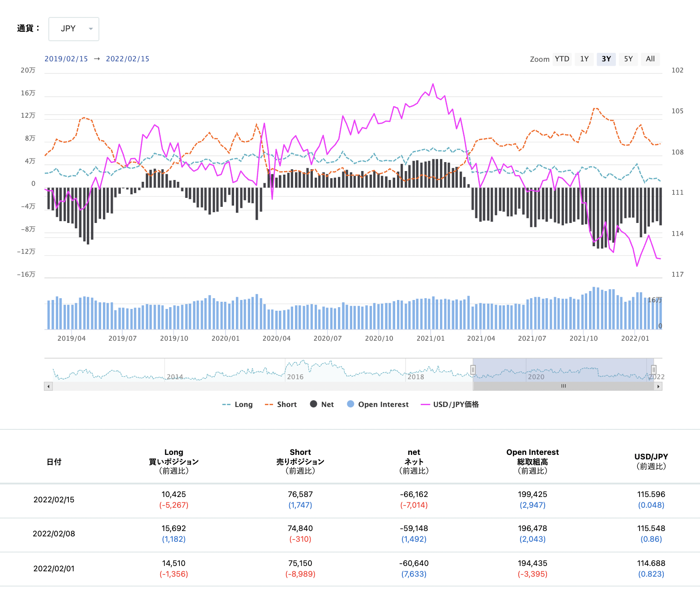Toggle the Long series legend

click(238, 404)
